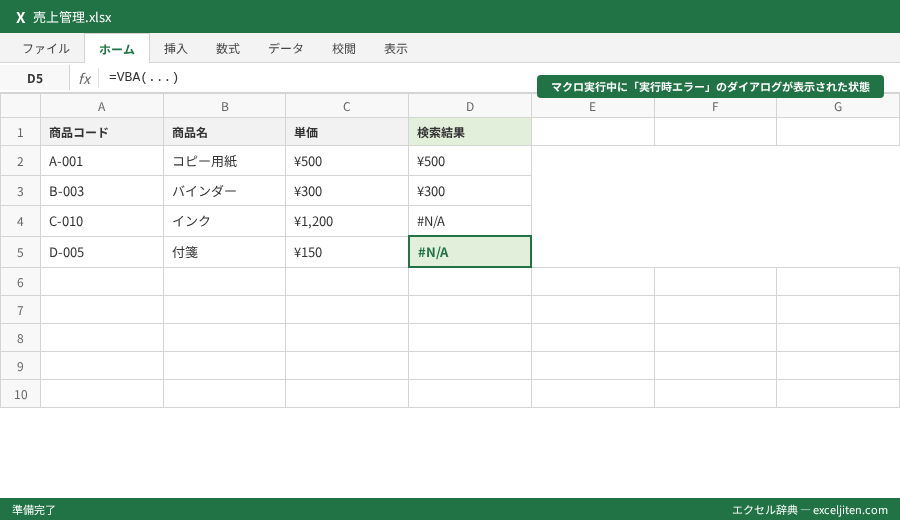Click the 商品コード header cell
This screenshot has width=900, height=520.
pyautogui.click(x=102, y=132)
